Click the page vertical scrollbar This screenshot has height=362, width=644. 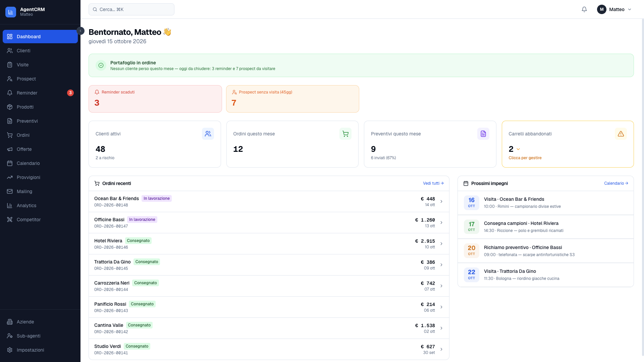[x=643, y=188]
